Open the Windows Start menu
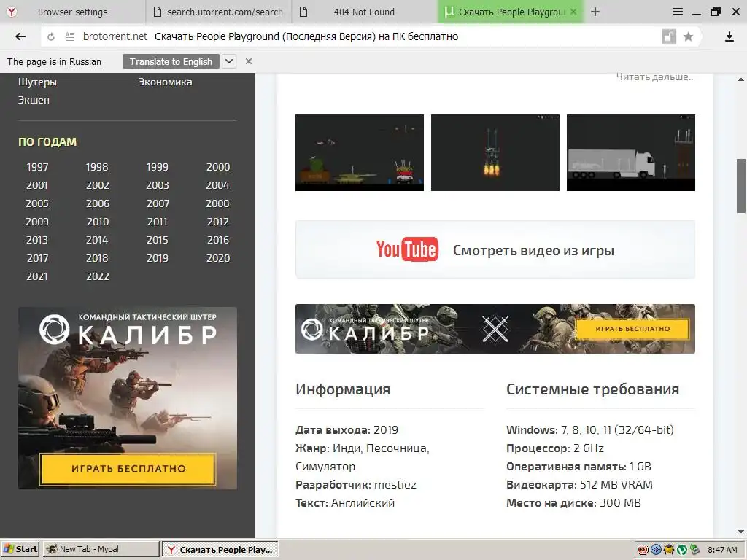Screen dimensions: 747x560 click(20, 549)
